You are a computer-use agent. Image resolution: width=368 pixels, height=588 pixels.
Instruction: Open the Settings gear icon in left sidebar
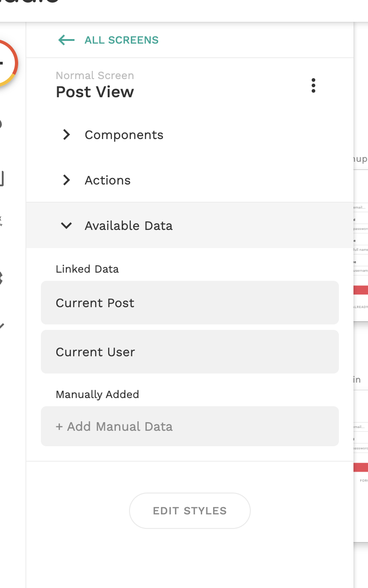(x=1, y=278)
